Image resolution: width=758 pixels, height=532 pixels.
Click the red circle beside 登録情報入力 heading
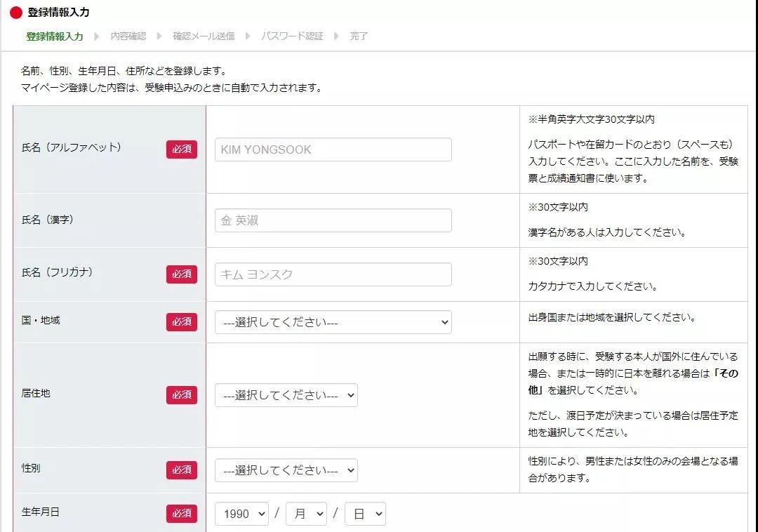[16, 13]
